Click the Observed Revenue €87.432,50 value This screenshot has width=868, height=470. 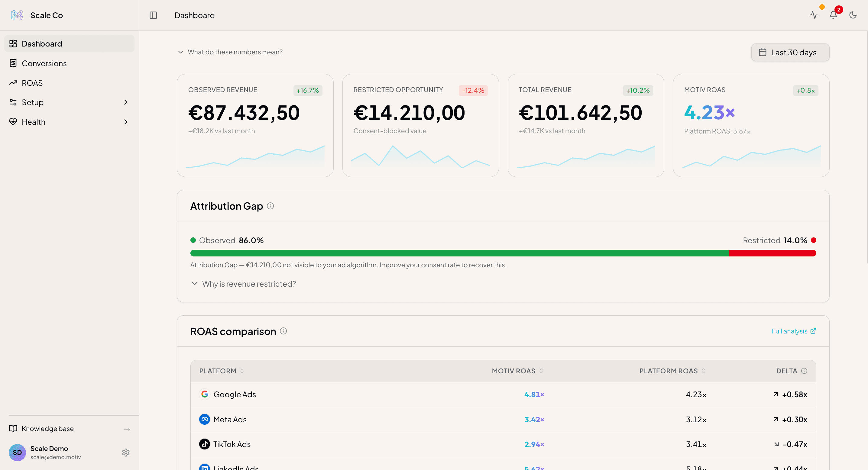coord(244,112)
